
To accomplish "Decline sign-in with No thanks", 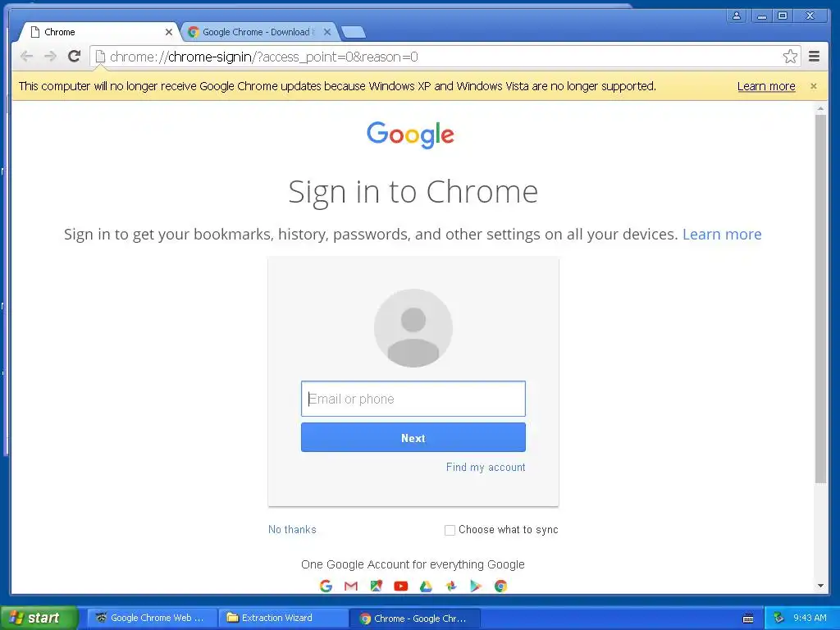I will [x=292, y=530].
